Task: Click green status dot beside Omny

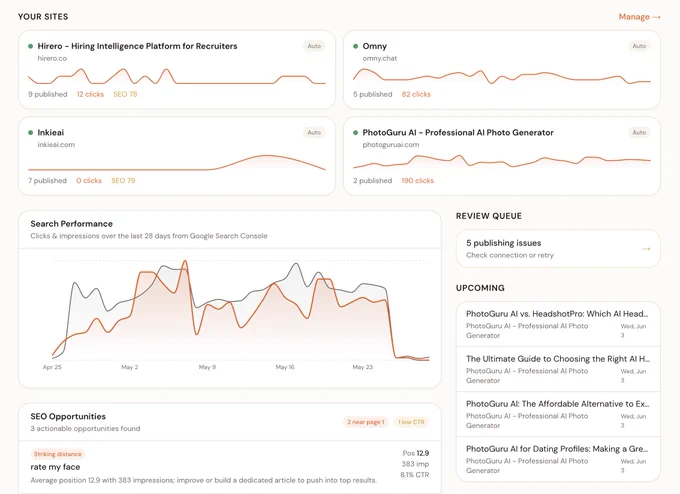Action: tap(356, 46)
